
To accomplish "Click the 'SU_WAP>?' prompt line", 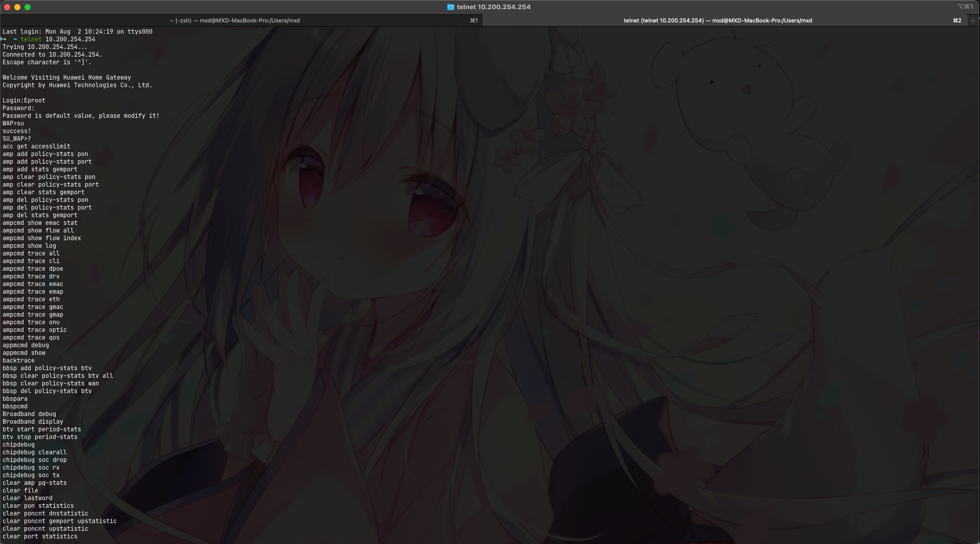I will pos(17,139).
